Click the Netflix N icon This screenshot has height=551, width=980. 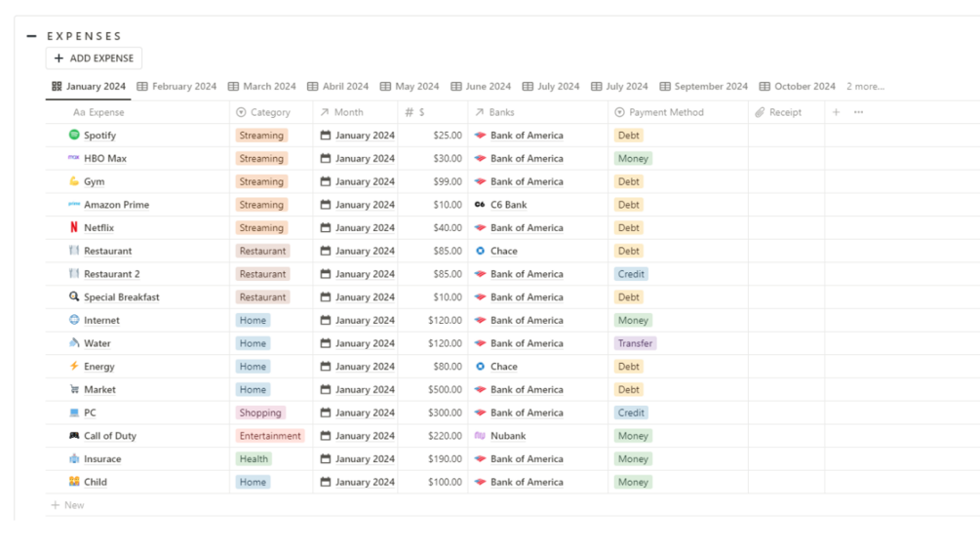point(74,227)
